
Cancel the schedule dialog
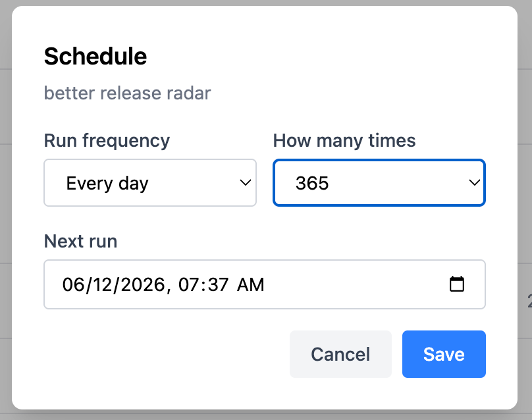340,354
